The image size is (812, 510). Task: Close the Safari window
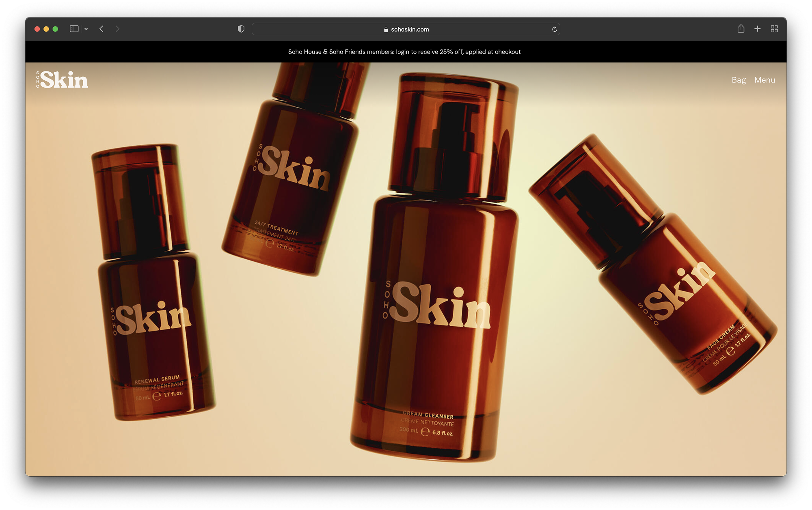[37, 29]
